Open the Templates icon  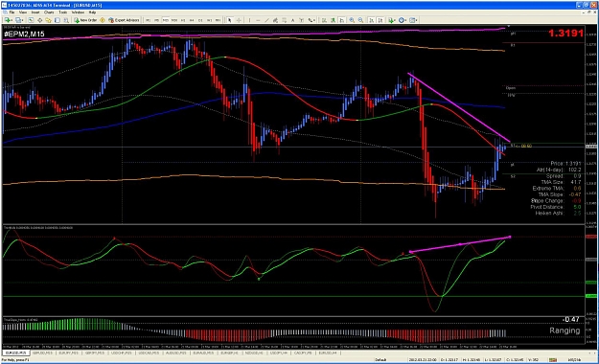coord(412,20)
